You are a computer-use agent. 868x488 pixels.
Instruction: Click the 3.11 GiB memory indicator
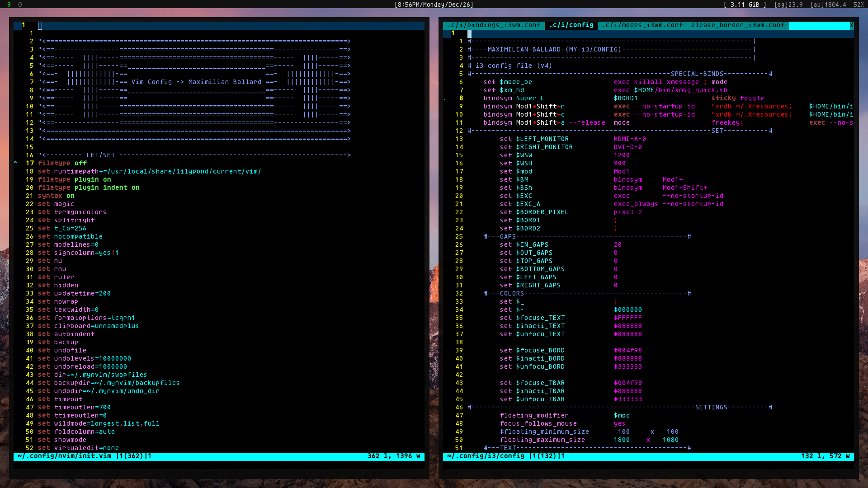pyautogui.click(x=745, y=5)
